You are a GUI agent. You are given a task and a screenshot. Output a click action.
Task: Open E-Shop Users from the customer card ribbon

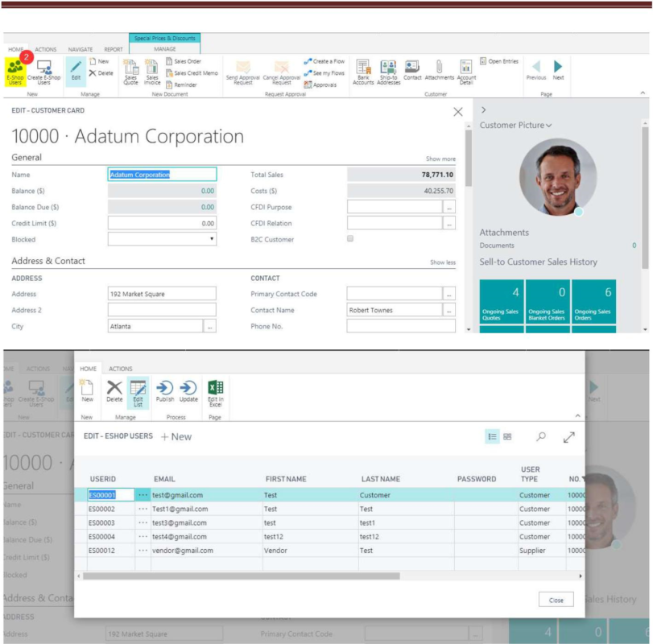(x=15, y=71)
